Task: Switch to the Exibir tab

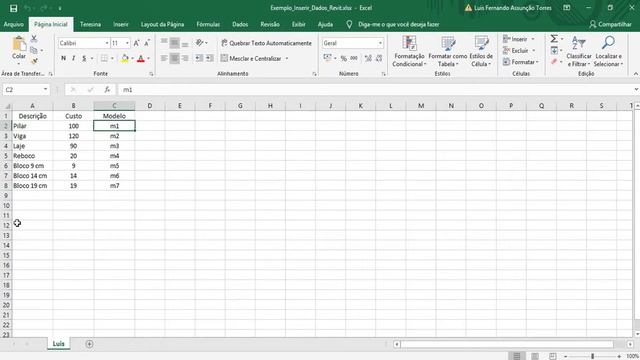Action: (299, 24)
